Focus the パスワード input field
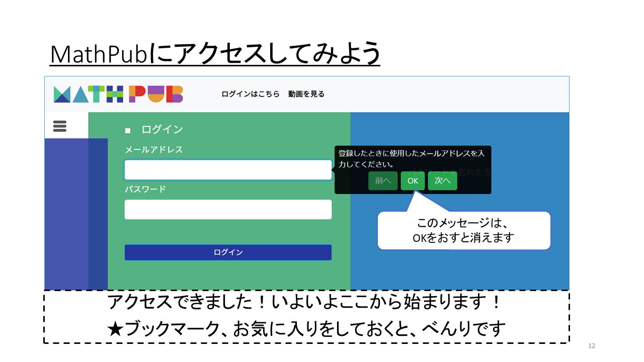Image resolution: width=644 pixels, height=362 pixels. pyautogui.click(x=228, y=210)
